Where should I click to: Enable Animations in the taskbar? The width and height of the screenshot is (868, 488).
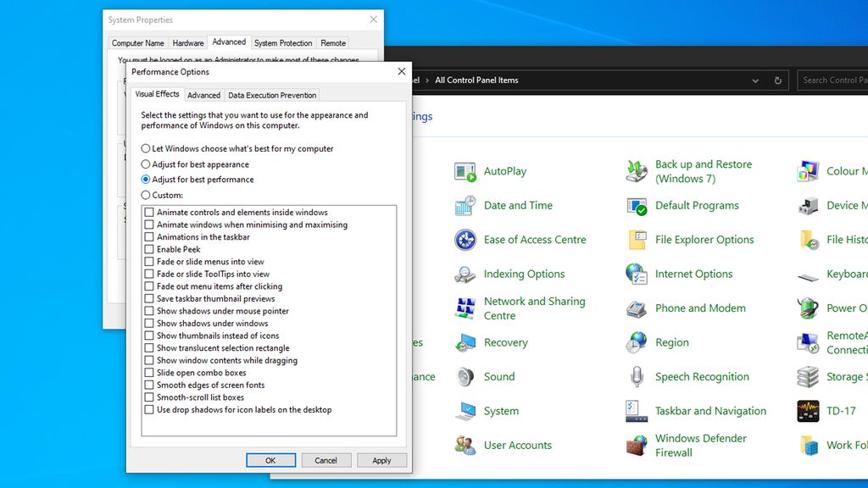149,237
